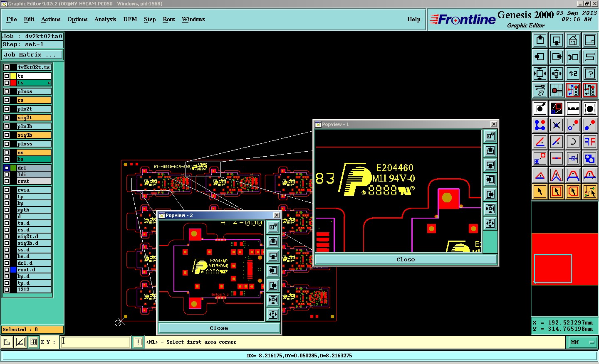This screenshot has height=364, width=599.
Task: Toggle the checkbox for layer ss
Action: click(x=7, y=152)
